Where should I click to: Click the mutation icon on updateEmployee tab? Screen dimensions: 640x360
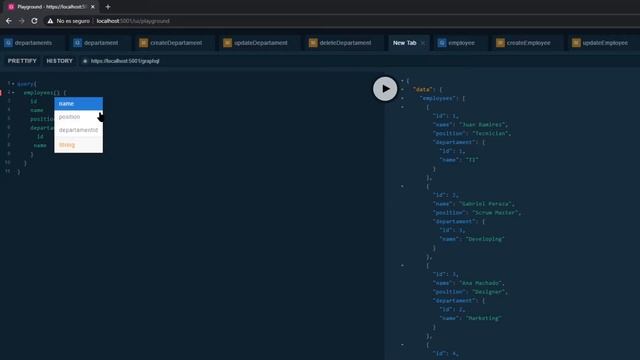pyautogui.click(x=576, y=43)
